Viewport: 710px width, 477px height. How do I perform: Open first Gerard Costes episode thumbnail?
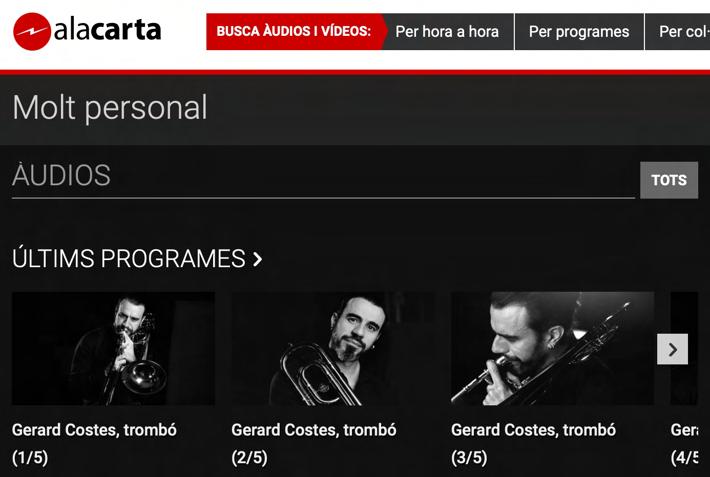113,348
